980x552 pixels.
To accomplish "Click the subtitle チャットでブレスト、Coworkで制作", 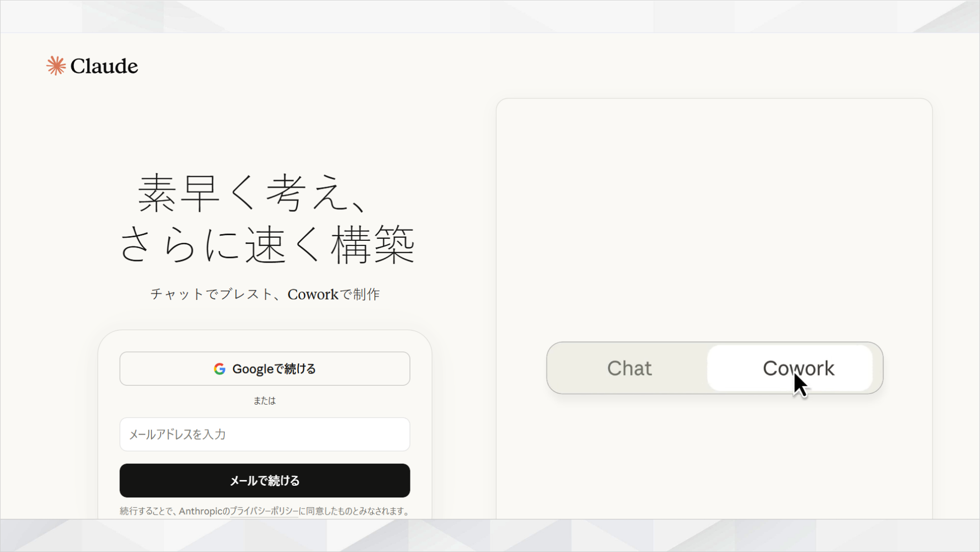I will (265, 294).
